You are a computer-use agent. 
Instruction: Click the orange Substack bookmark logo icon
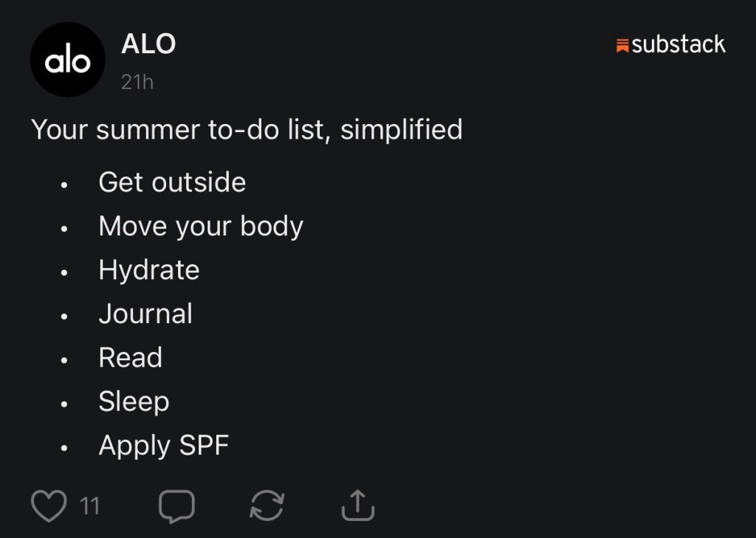click(622, 46)
